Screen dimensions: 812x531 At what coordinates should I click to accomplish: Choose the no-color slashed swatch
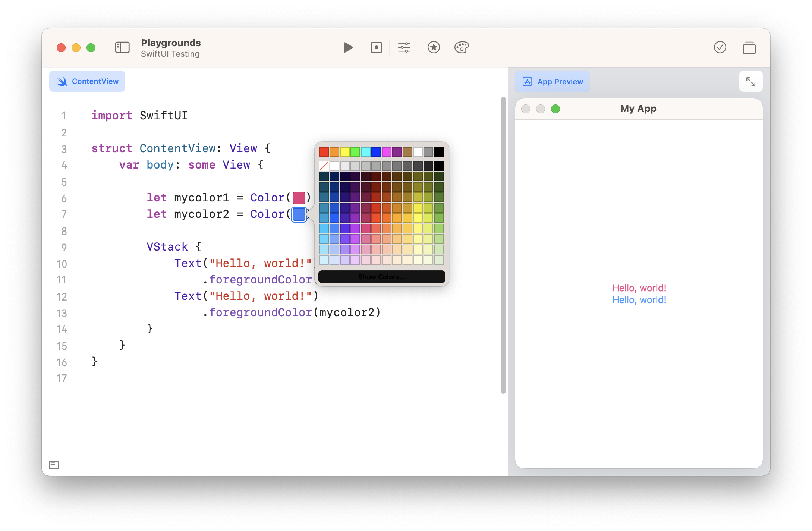point(324,166)
